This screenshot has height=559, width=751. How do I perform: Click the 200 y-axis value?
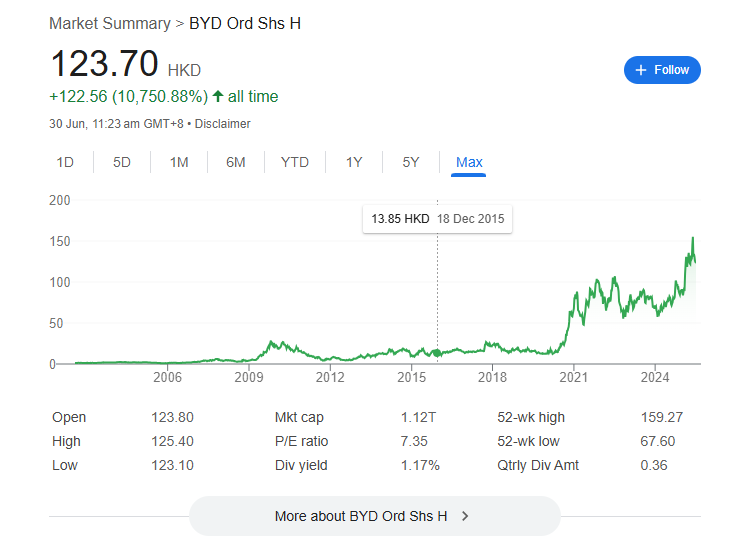[59, 200]
